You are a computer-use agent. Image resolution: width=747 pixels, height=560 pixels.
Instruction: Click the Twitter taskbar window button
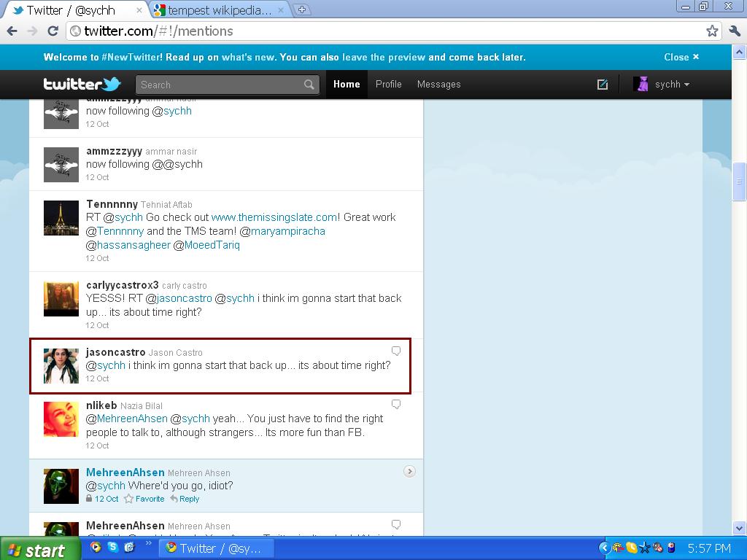[214, 549]
